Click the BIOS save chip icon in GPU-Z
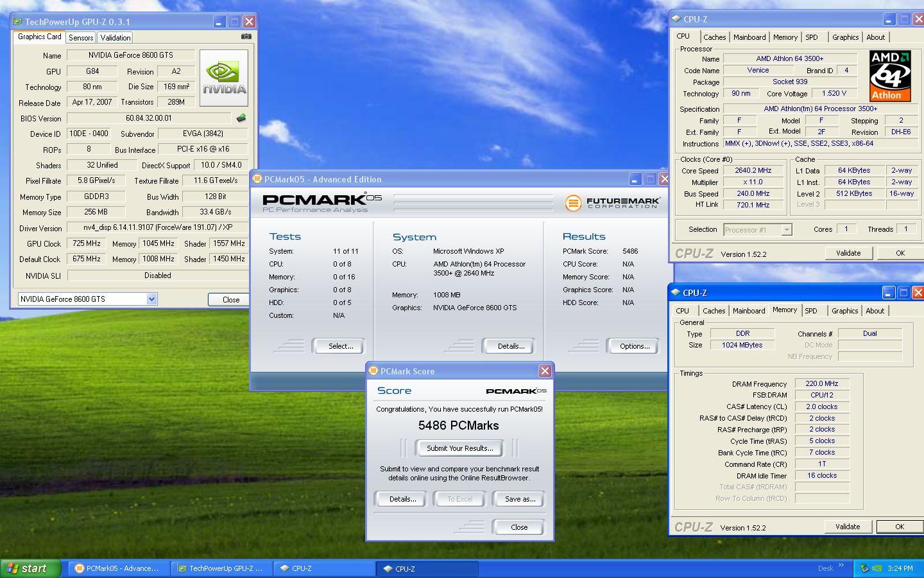 [241, 118]
